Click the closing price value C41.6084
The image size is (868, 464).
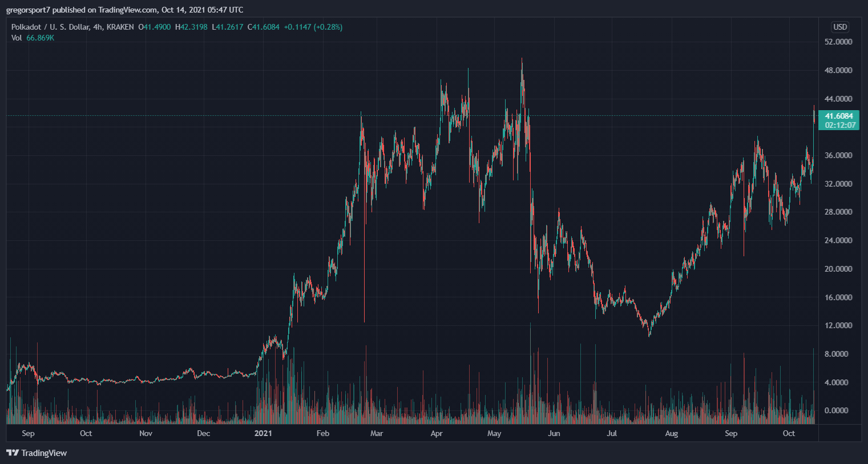click(264, 27)
